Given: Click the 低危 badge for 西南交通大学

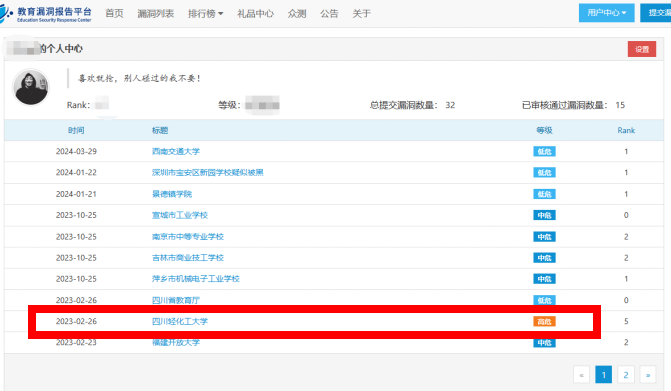Looking at the screenshot, I should point(544,151).
